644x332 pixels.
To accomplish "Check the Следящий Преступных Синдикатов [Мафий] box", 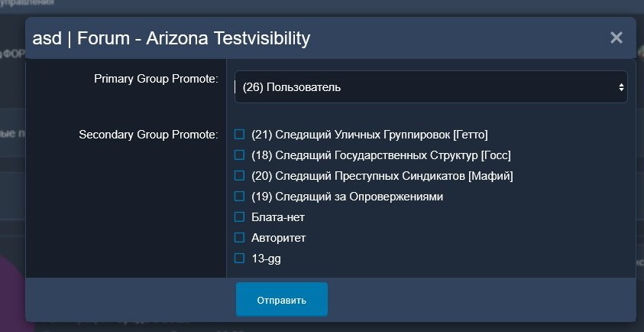I will (x=239, y=176).
